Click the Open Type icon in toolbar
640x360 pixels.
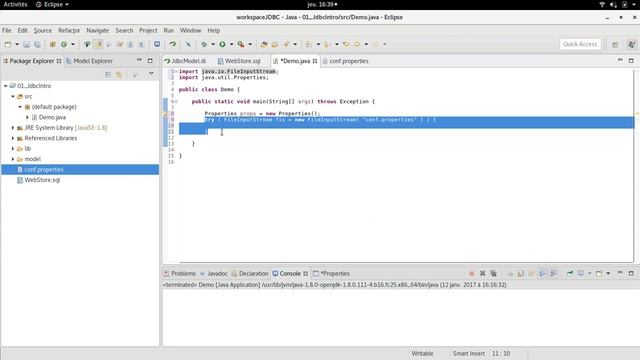(264, 44)
